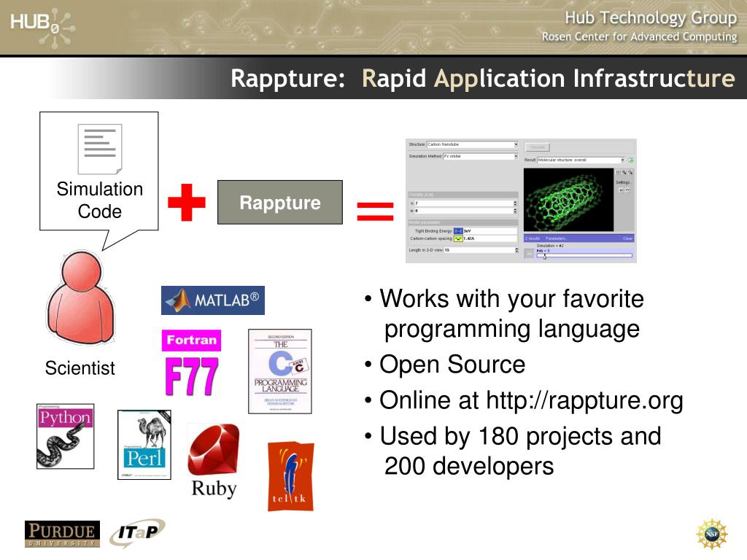Click the m input field

coord(464,211)
